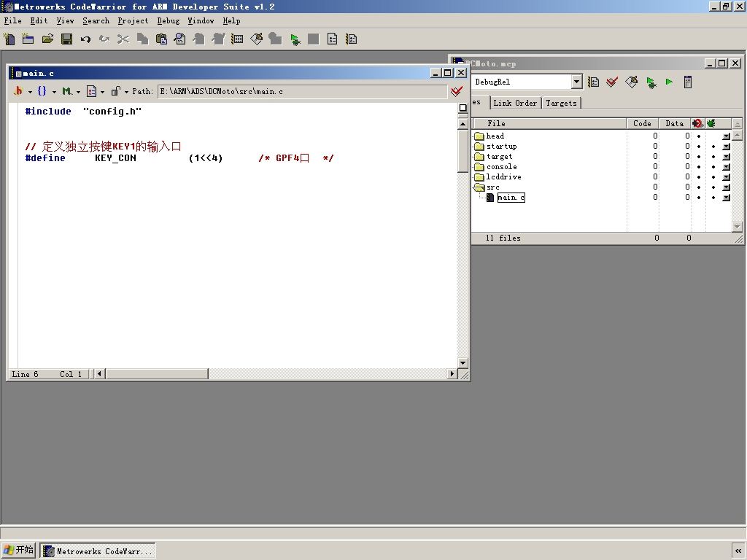
Task: Click the file path field of main.c
Action: [x=302, y=91]
